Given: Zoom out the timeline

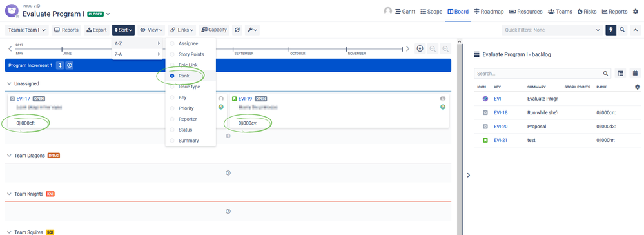Looking at the screenshot, I should 433,48.
